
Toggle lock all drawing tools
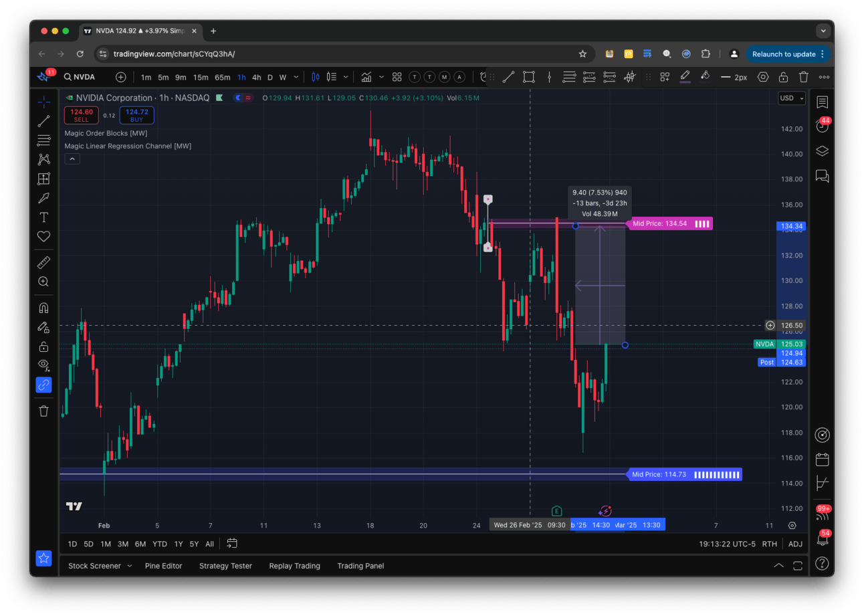[43, 346]
